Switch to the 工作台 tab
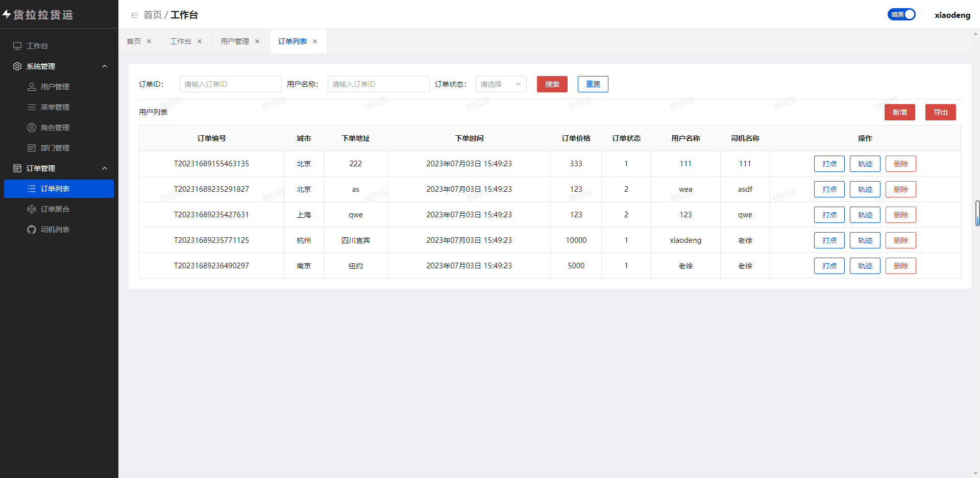The width and height of the screenshot is (980, 478). 181,41
